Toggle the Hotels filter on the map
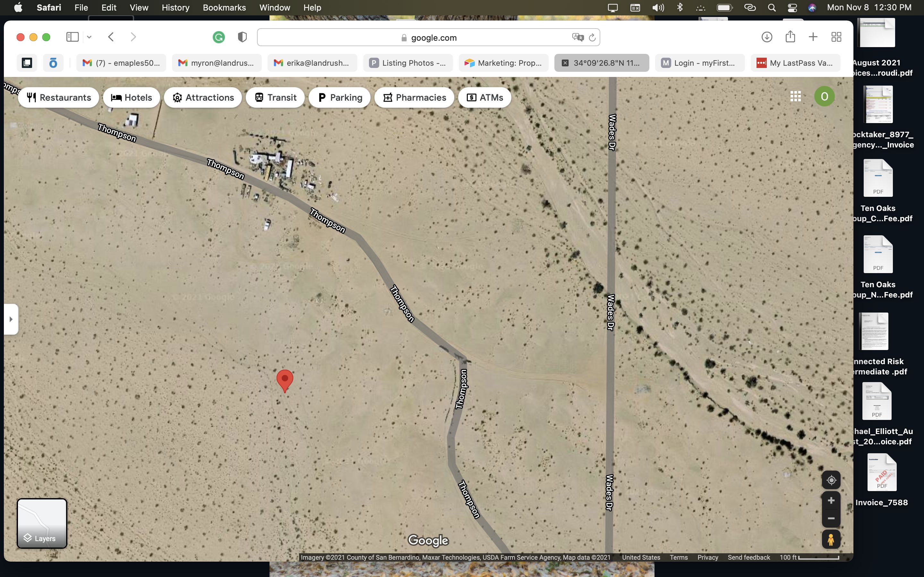Viewport: 924px width, 577px height. [x=131, y=97]
